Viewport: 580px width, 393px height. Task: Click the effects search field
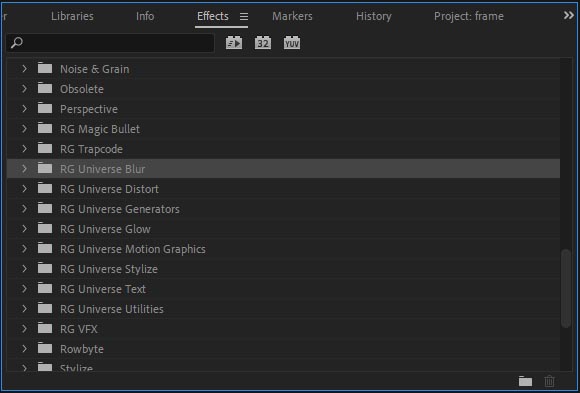point(110,43)
